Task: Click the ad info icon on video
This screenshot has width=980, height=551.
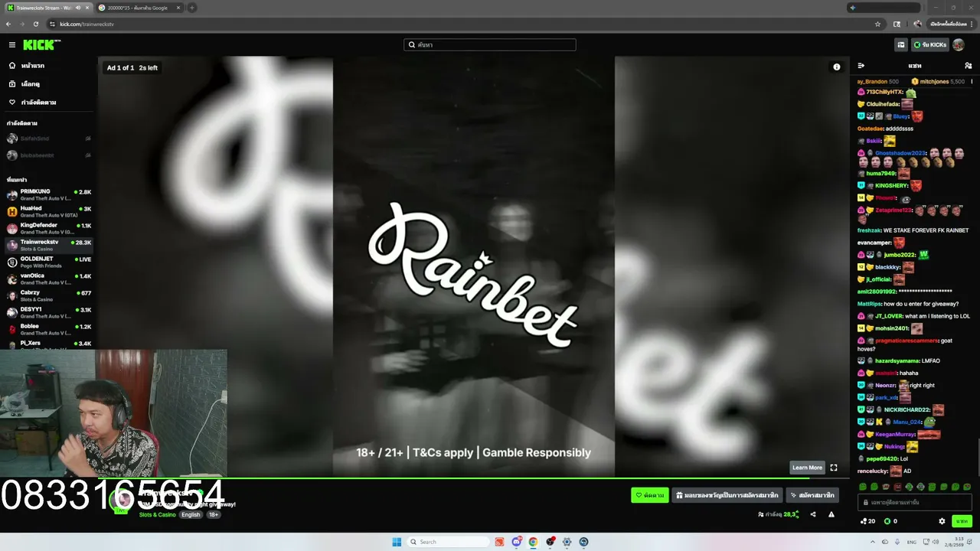Action: pyautogui.click(x=837, y=67)
